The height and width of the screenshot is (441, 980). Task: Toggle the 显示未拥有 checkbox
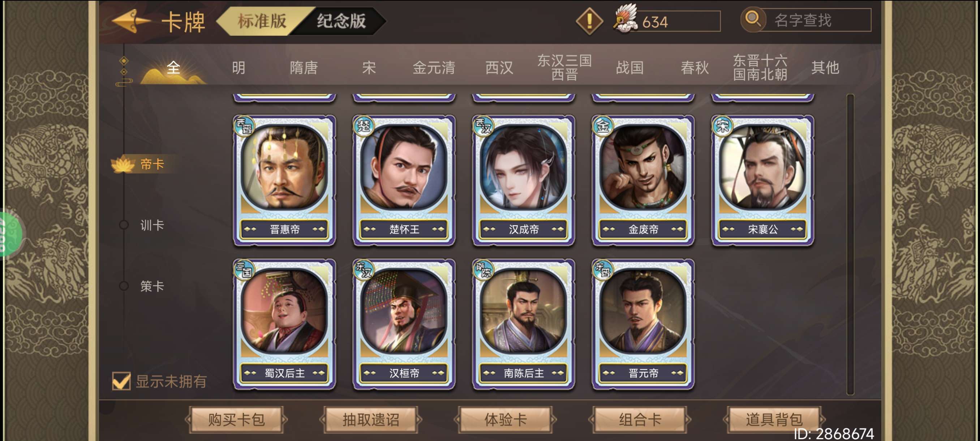pyautogui.click(x=121, y=381)
